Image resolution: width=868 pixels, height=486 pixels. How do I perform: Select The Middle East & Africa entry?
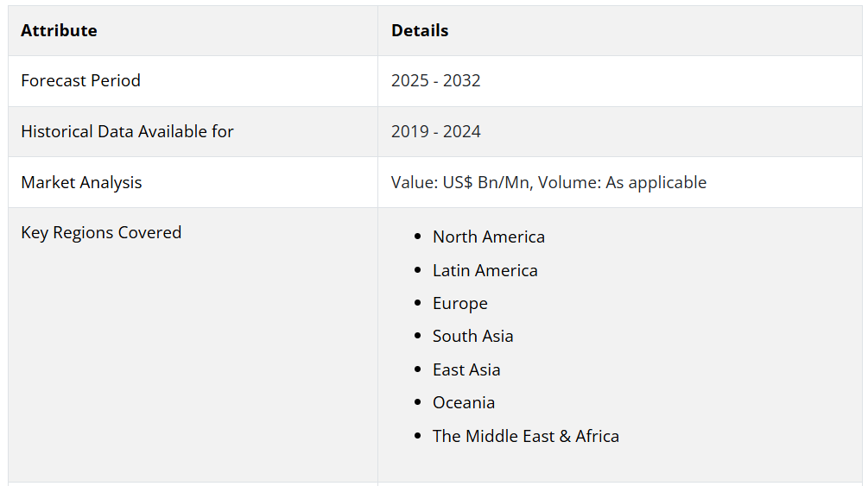pos(525,437)
